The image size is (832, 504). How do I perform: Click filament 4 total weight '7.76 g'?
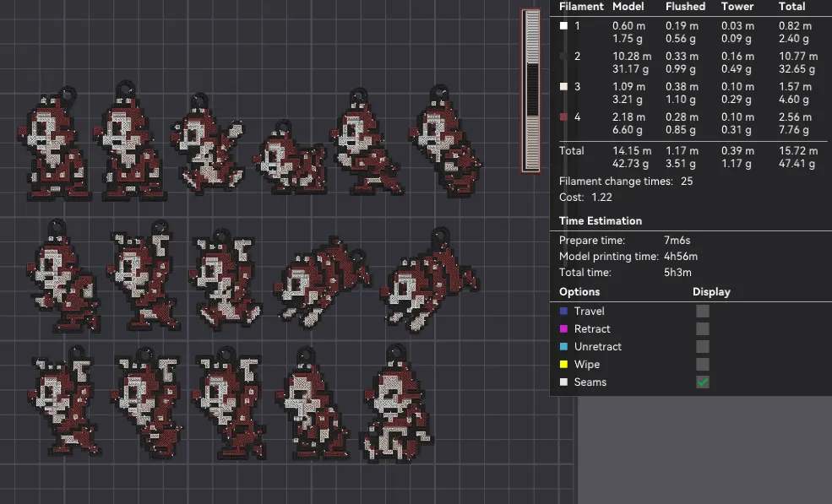[x=793, y=129]
